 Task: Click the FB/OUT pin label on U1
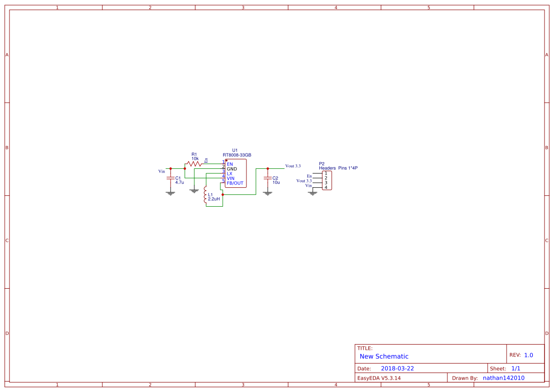235,183
